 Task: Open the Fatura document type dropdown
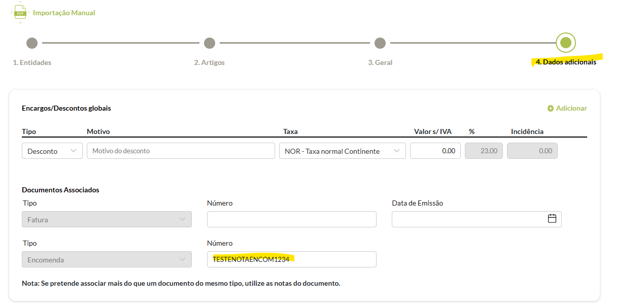tap(107, 219)
